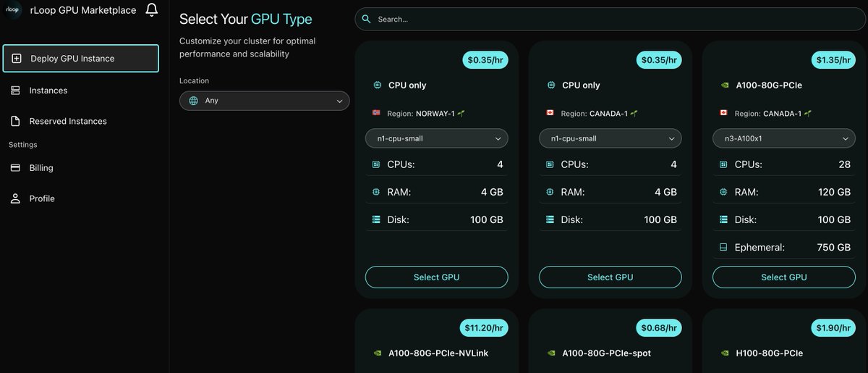Click $11.20/hr price badge
The image size is (868, 373).
click(483, 330)
